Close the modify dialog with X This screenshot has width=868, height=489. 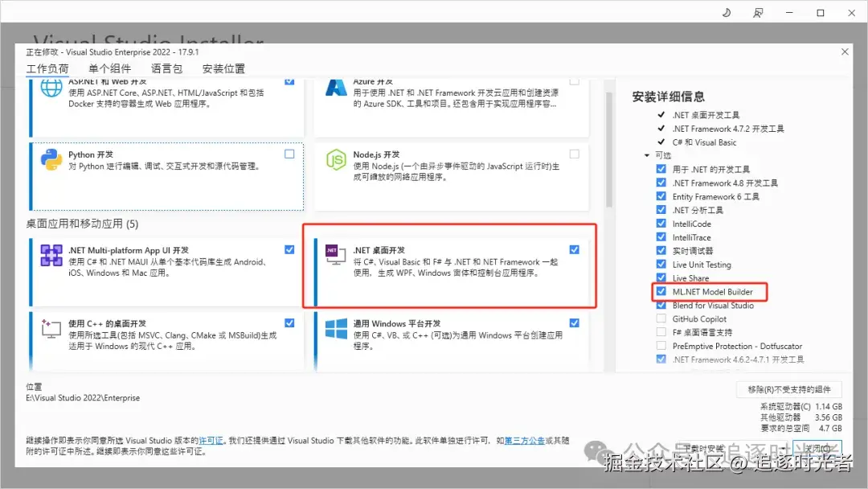tap(845, 51)
